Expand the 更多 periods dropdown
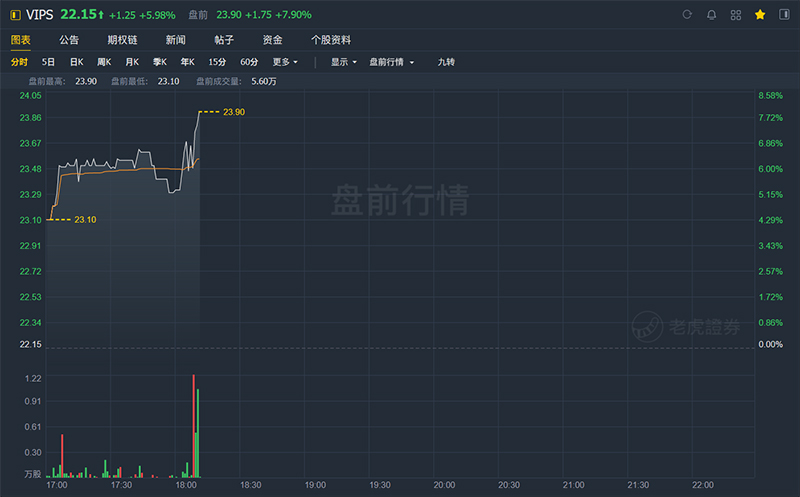 285,62
